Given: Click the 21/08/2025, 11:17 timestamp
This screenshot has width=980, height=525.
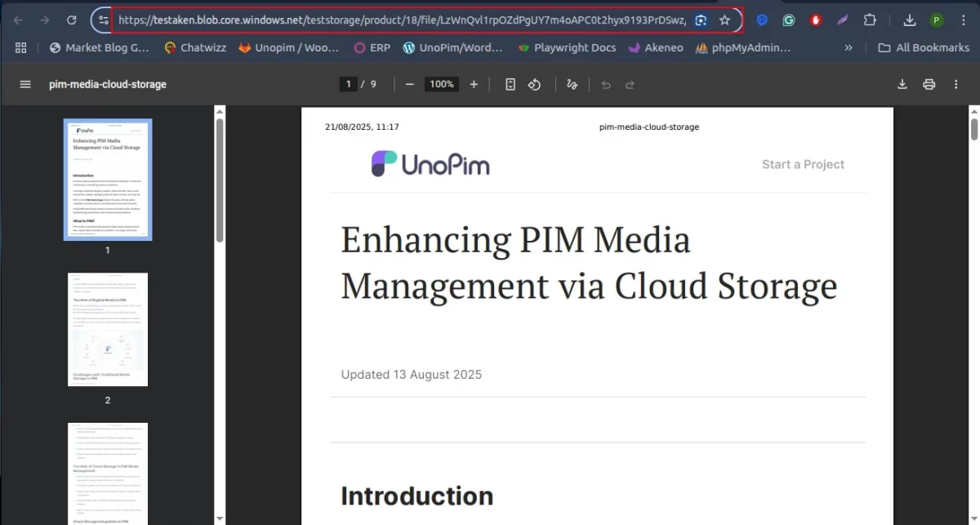Looking at the screenshot, I should [x=362, y=127].
